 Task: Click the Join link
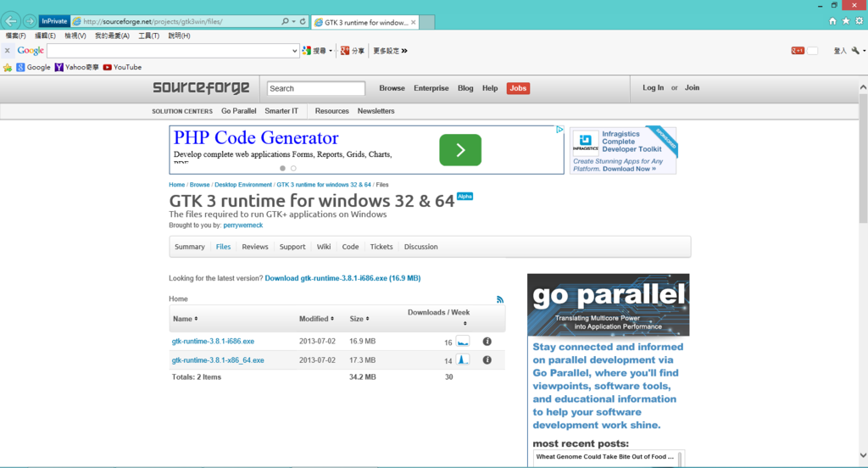point(692,87)
